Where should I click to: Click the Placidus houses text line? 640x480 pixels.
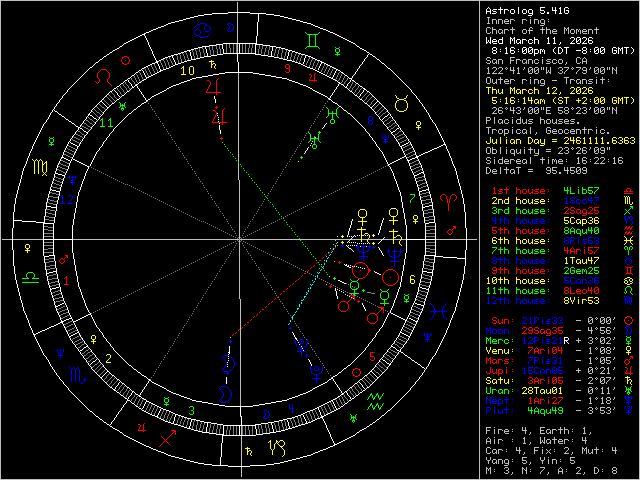click(x=530, y=120)
